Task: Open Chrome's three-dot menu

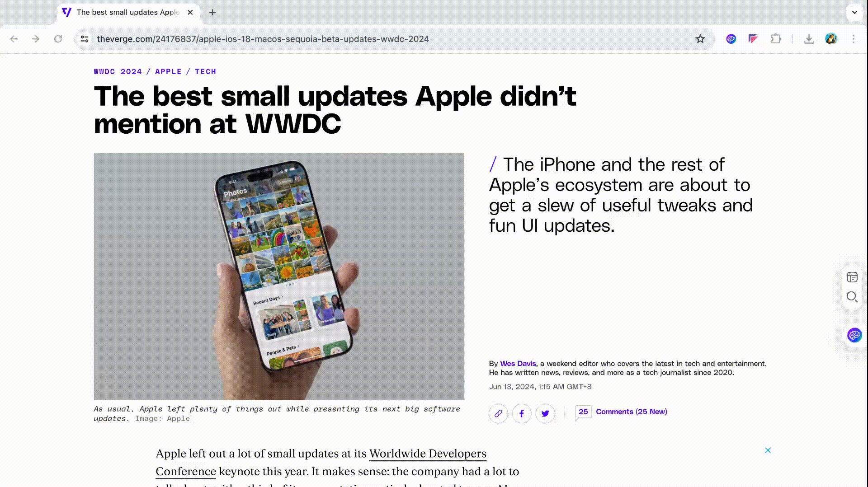Action: pyautogui.click(x=854, y=39)
